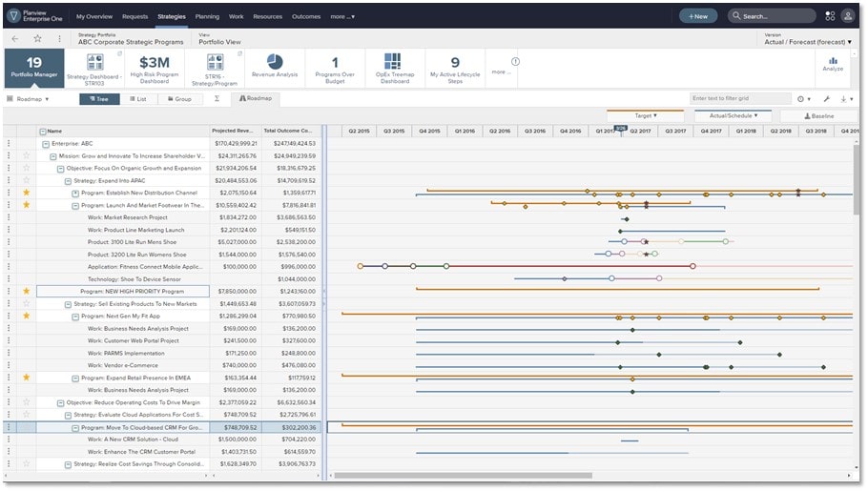Screen dimensions: 868x491
Task: Collapse Objective: Reduce Operating Costs node
Action: (60, 403)
